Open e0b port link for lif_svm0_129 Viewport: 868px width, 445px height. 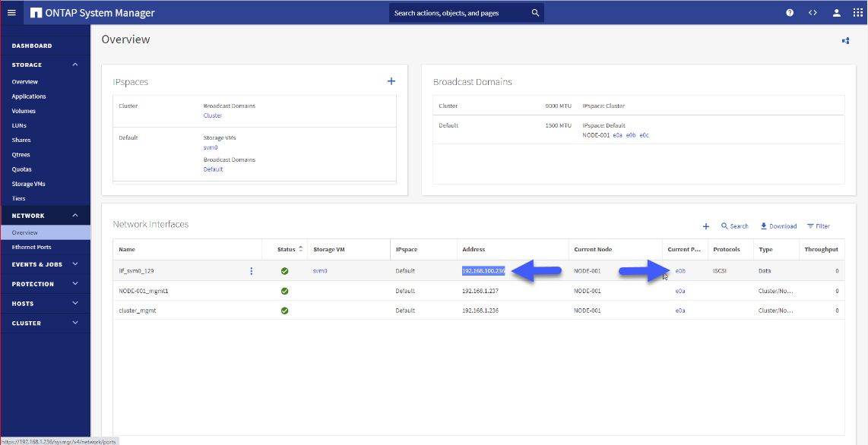(x=680, y=271)
